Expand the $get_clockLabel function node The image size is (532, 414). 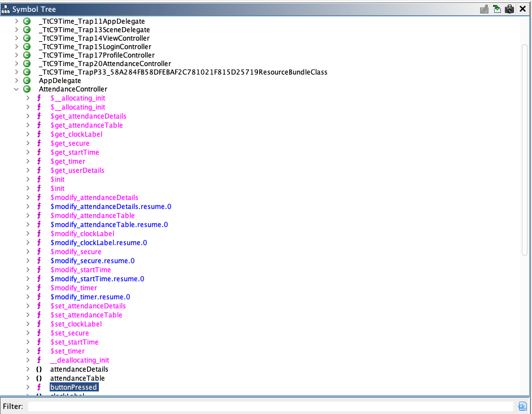pyautogui.click(x=28, y=134)
